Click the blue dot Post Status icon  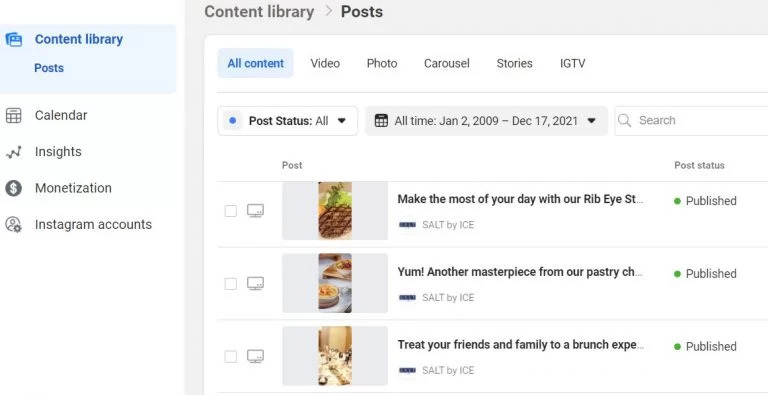point(233,121)
